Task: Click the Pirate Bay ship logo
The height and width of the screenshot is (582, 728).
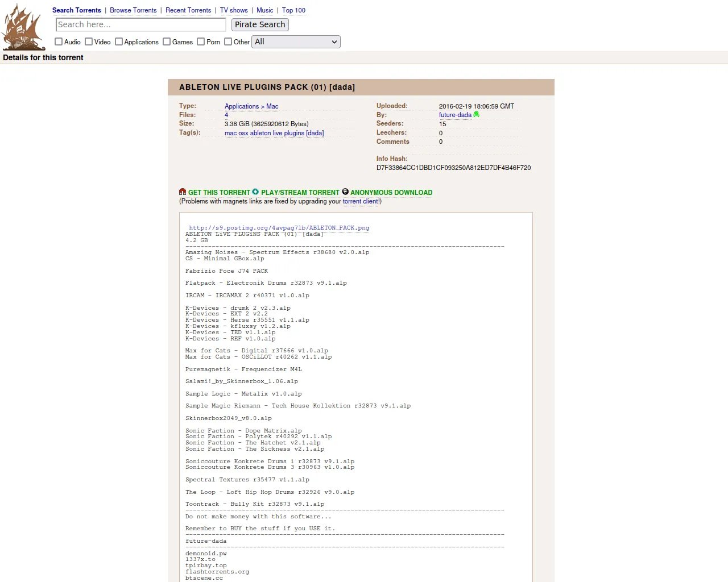Action: point(23,27)
